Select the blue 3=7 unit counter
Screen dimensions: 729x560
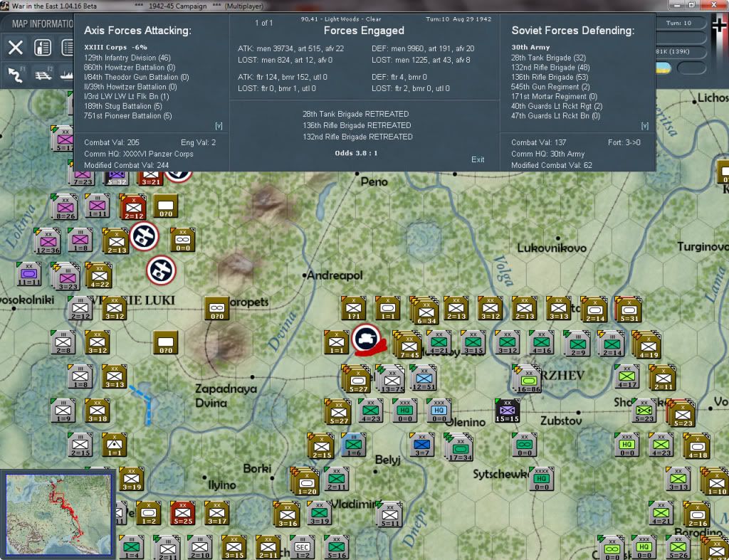421,445
